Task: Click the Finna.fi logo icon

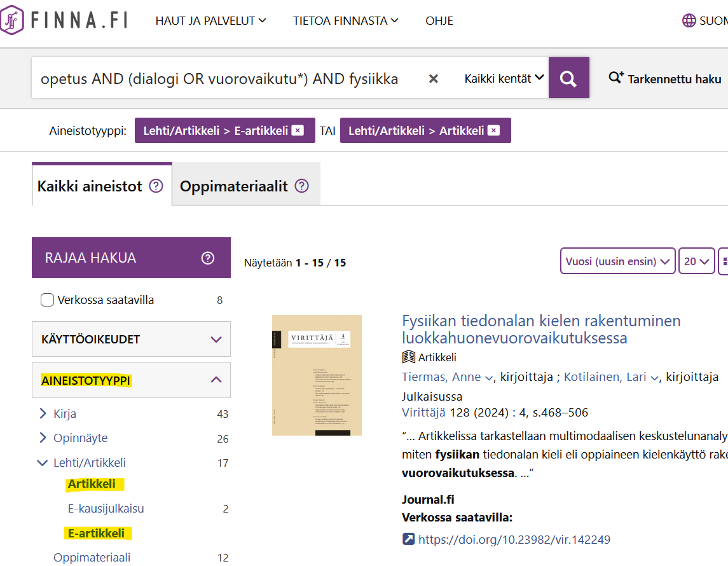Action: (13, 20)
